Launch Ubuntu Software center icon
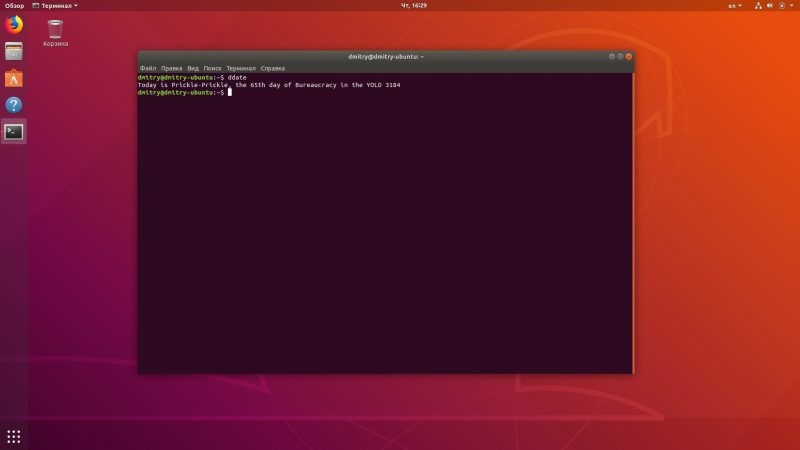800x450 pixels. pyautogui.click(x=14, y=79)
